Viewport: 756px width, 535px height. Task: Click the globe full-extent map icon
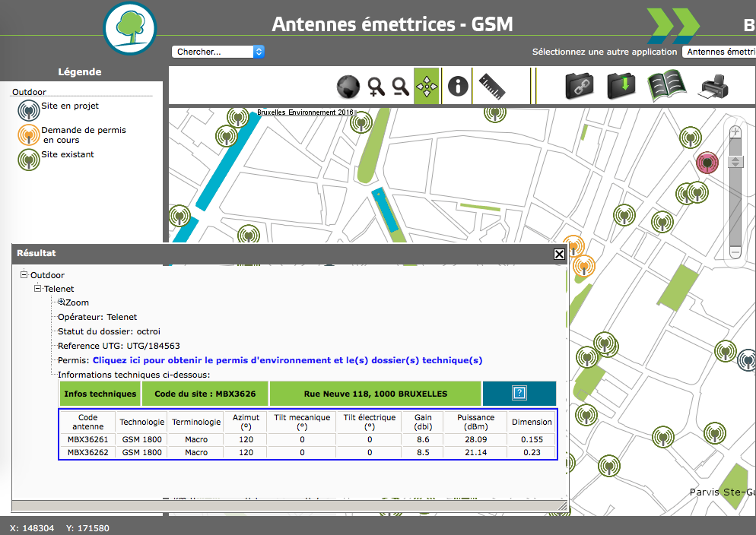point(348,87)
